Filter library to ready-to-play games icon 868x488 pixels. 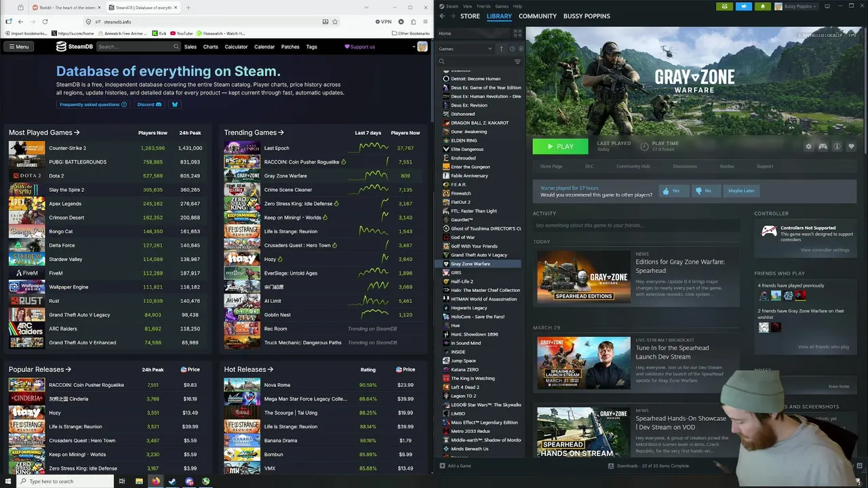pos(520,49)
